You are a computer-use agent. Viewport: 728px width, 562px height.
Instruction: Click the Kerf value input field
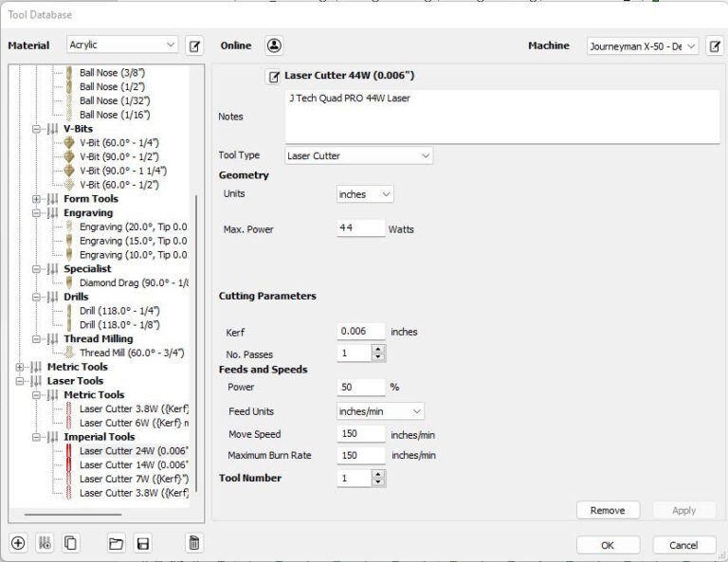coord(361,332)
